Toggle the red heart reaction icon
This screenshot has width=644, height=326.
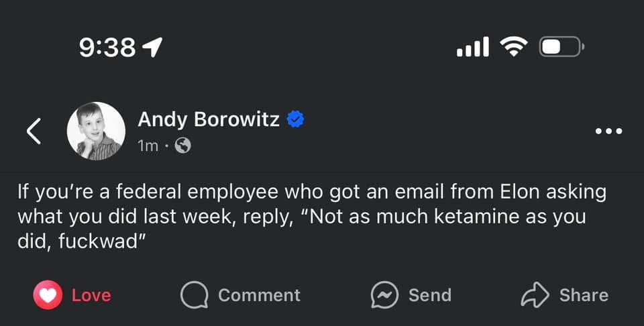[48, 295]
